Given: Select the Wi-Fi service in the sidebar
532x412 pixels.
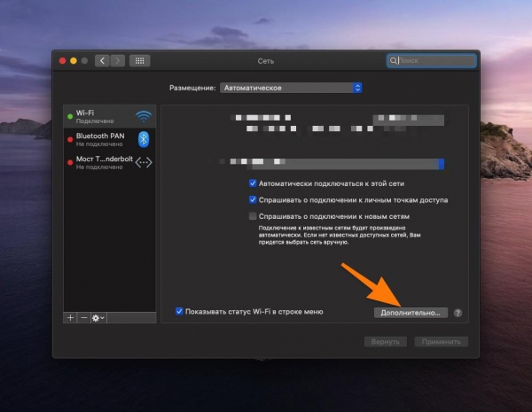Looking at the screenshot, I should [110, 116].
